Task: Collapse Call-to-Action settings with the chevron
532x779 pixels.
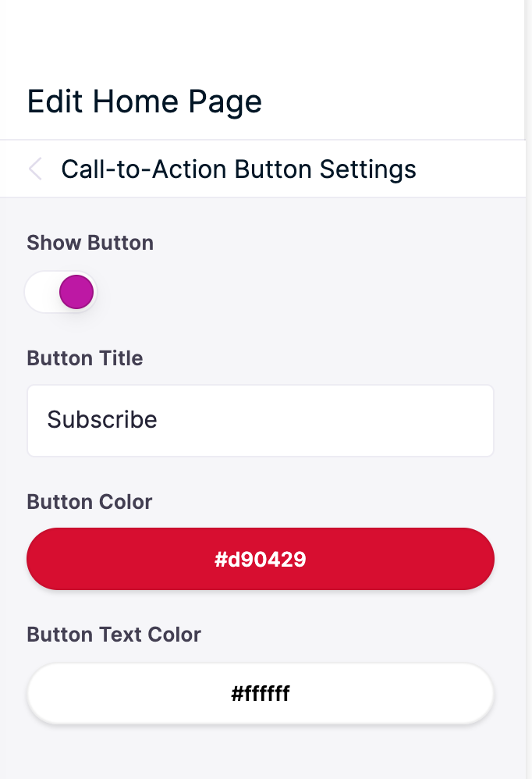Action: point(36,169)
